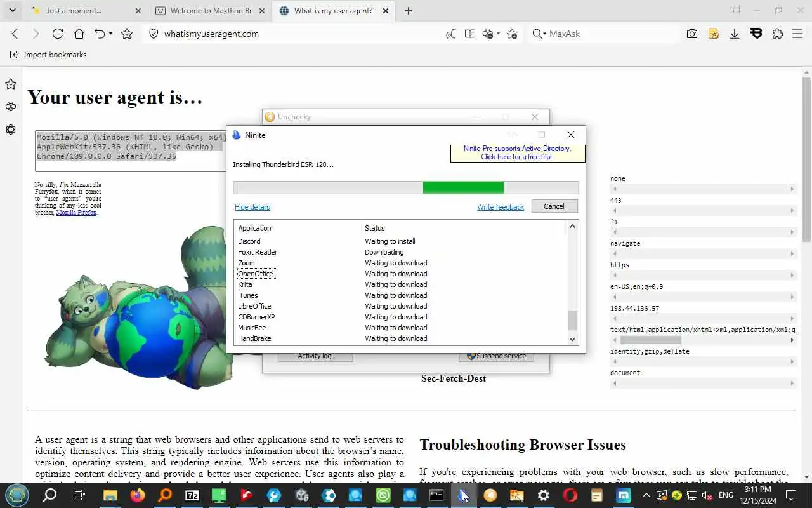Show hidden system tray icons chevron
812x508 pixels.
[646, 495]
